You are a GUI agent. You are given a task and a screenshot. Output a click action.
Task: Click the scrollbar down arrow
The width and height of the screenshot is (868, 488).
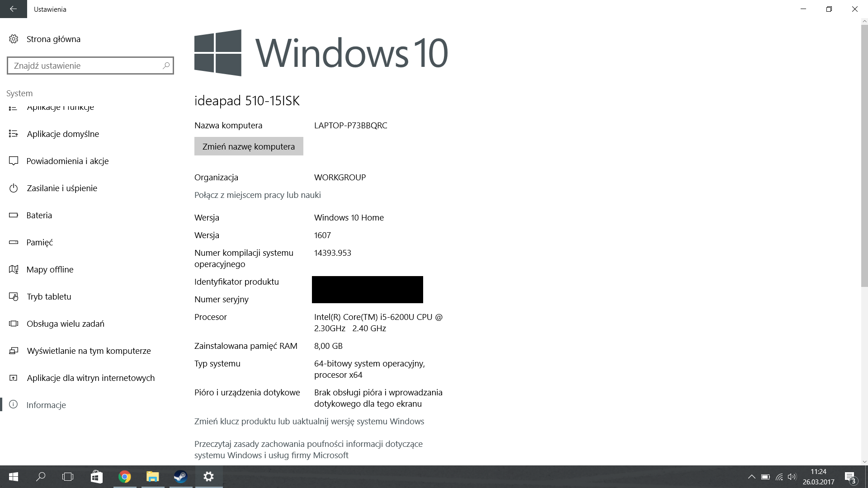coord(864,462)
